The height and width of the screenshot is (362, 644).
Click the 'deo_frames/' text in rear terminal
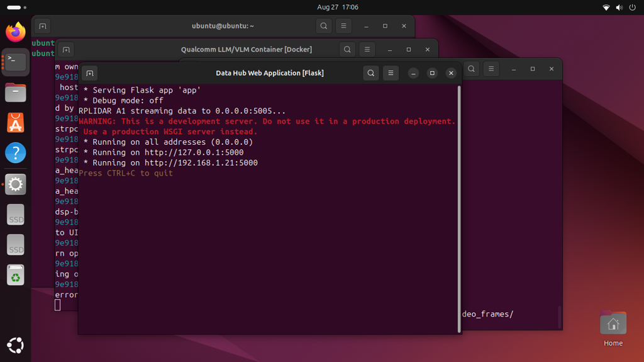[x=487, y=314]
